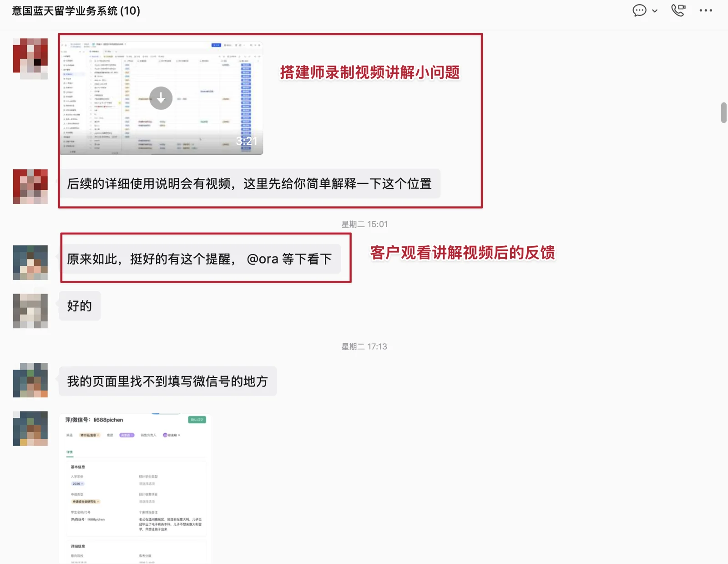Expand the dropdown arrow beside chat icon
Image resolution: width=728 pixels, height=564 pixels.
point(655,11)
